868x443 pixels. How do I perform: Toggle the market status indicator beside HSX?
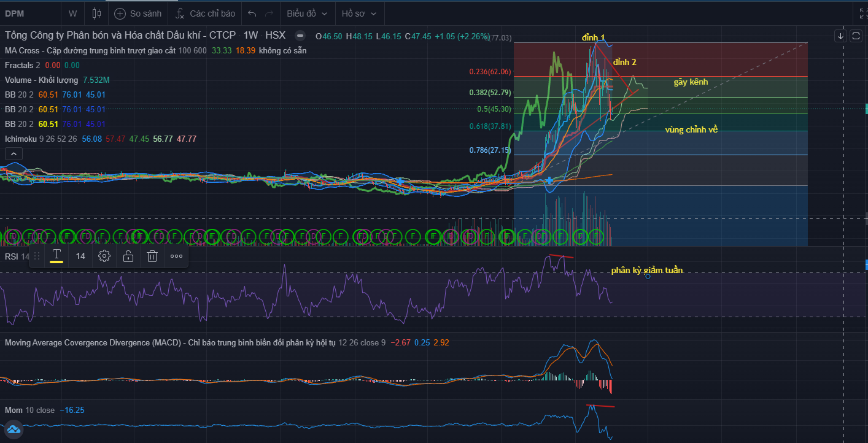300,36
